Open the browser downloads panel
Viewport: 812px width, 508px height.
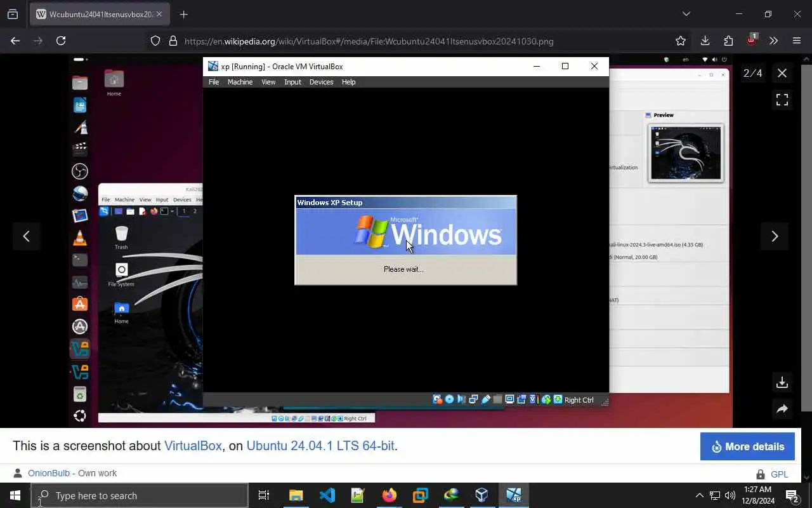(705, 41)
